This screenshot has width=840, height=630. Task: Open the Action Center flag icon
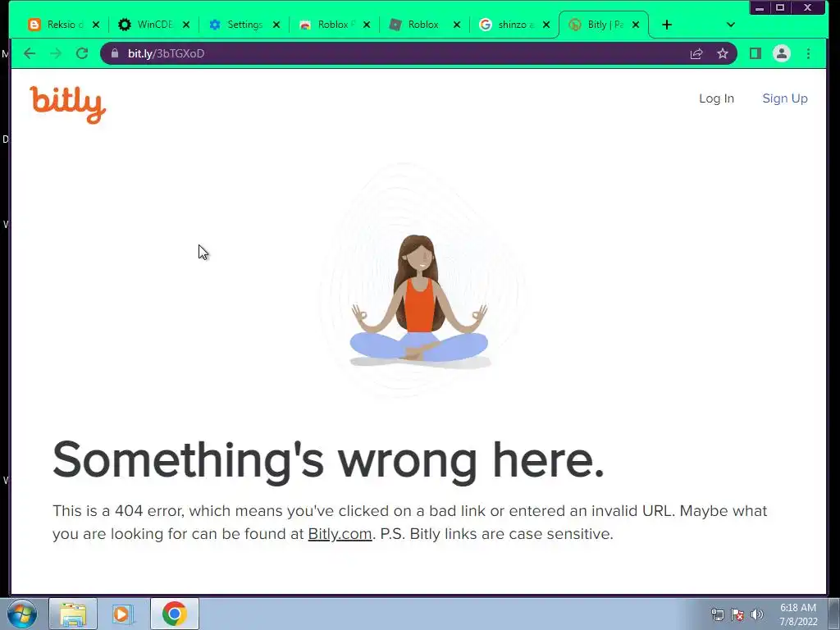tap(737, 614)
